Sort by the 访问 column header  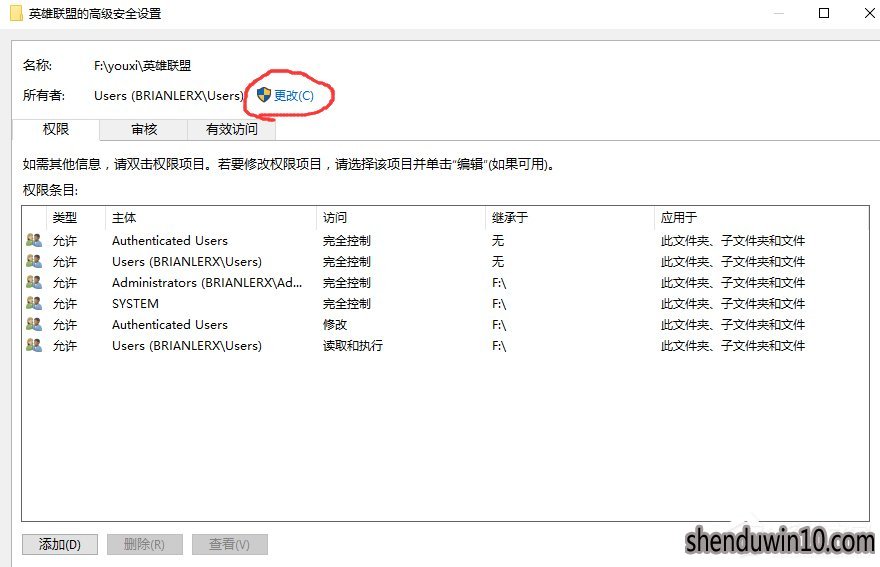401,218
